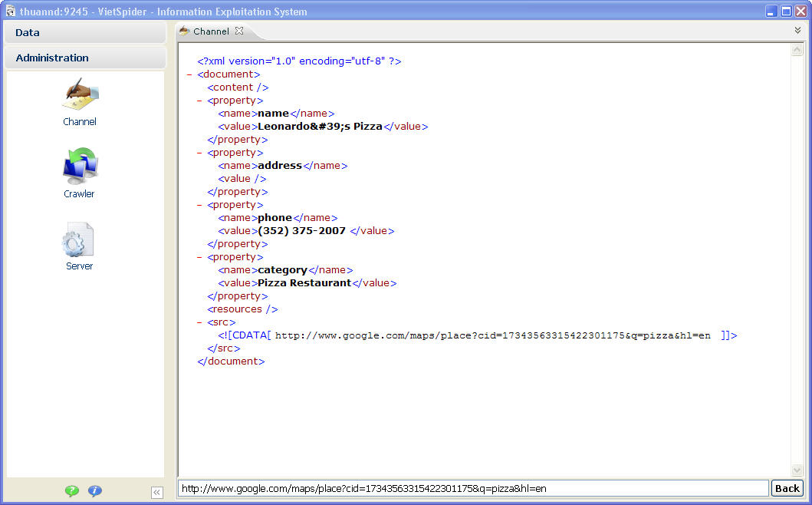Click into the URL address field
The height and width of the screenshot is (505, 812).
[473, 488]
